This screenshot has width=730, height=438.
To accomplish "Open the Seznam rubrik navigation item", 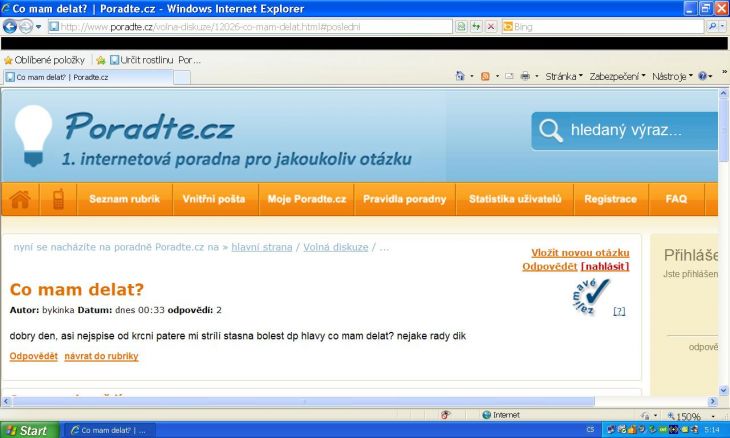I will (x=124, y=199).
